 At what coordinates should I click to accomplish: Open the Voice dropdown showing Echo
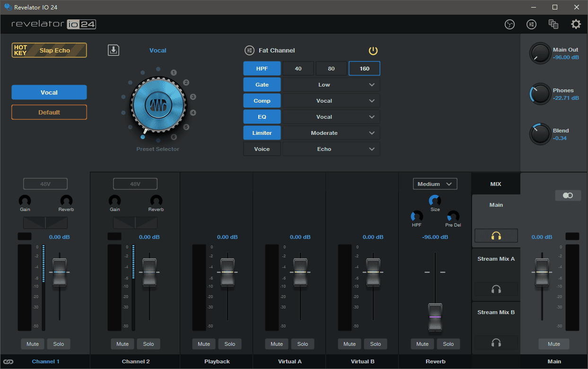pos(331,149)
